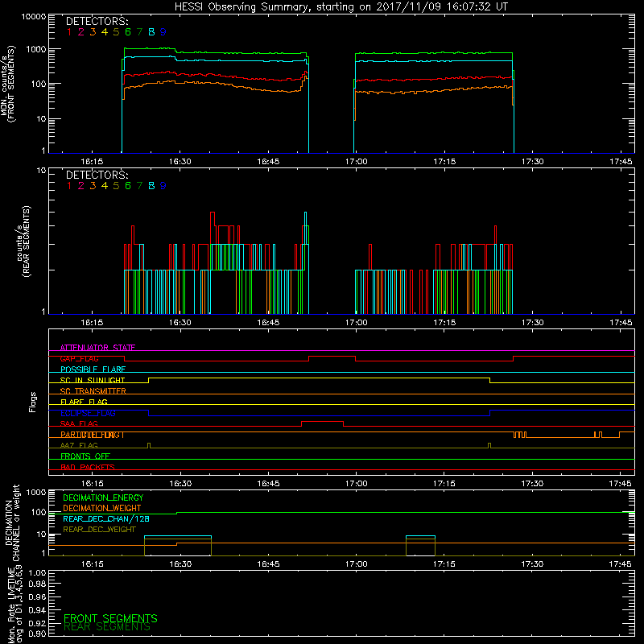Select detector 3 in front segments legend
Viewport: 644px width, 644px height.
(93, 32)
